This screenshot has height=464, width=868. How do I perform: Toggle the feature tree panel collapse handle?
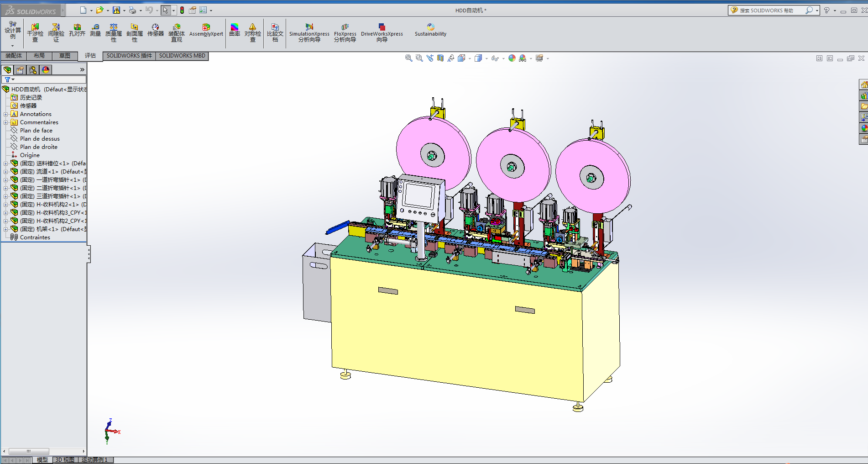coord(89,254)
